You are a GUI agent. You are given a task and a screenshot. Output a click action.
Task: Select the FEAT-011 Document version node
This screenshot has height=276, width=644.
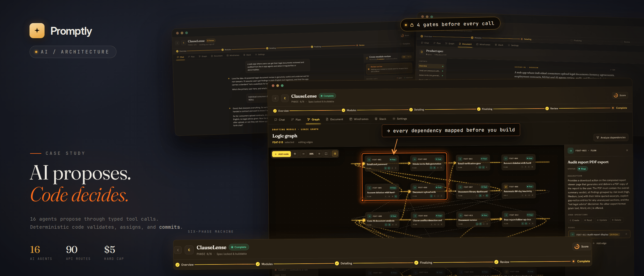(474, 219)
